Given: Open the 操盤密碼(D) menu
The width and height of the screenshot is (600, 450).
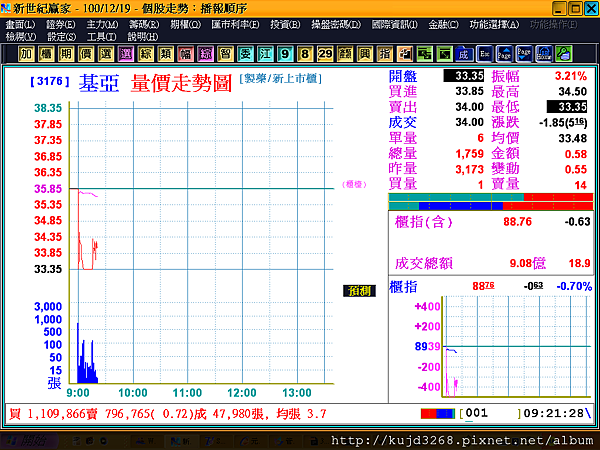Looking at the screenshot, I should pos(336,24).
